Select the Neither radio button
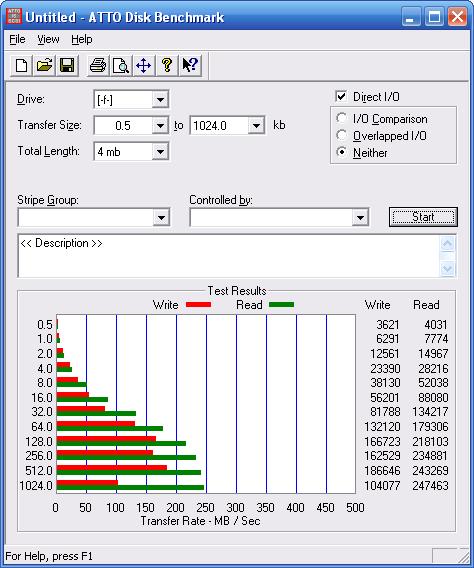This screenshot has height=568, width=474. tap(341, 152)
